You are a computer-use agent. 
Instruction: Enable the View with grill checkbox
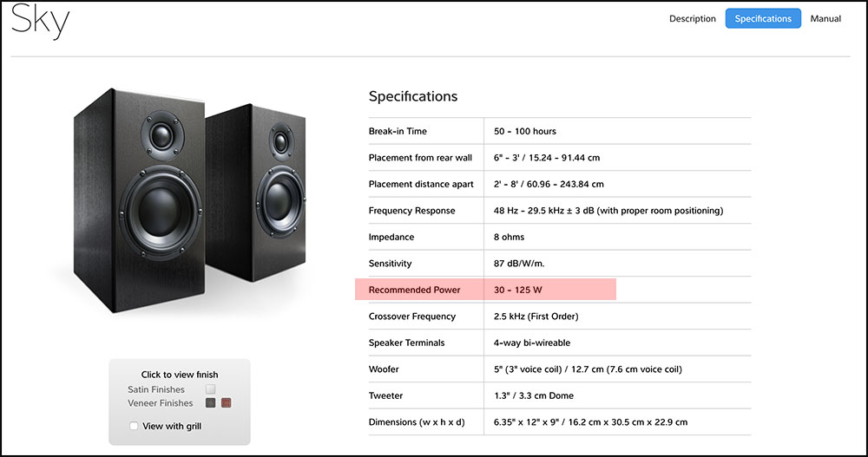(x=134, y=426)
